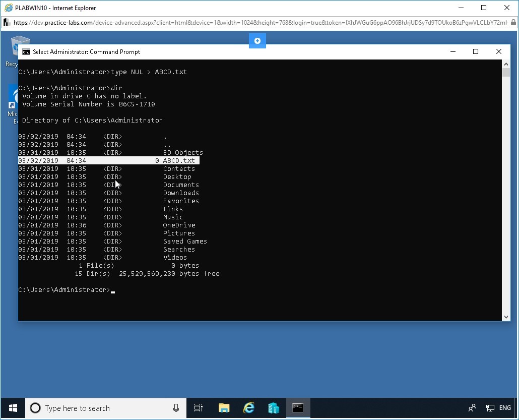The width and height of the screenshot is (519, 420).
Task: Expand the Practice Labs blue toolbar tab
Action: [257, 41]
